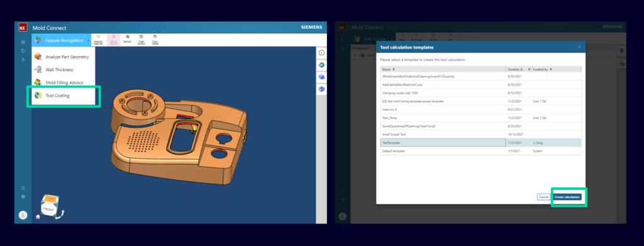644x246 pixels.
Task: Click the open folder icon in left sidebar
Action: [23, 51]
